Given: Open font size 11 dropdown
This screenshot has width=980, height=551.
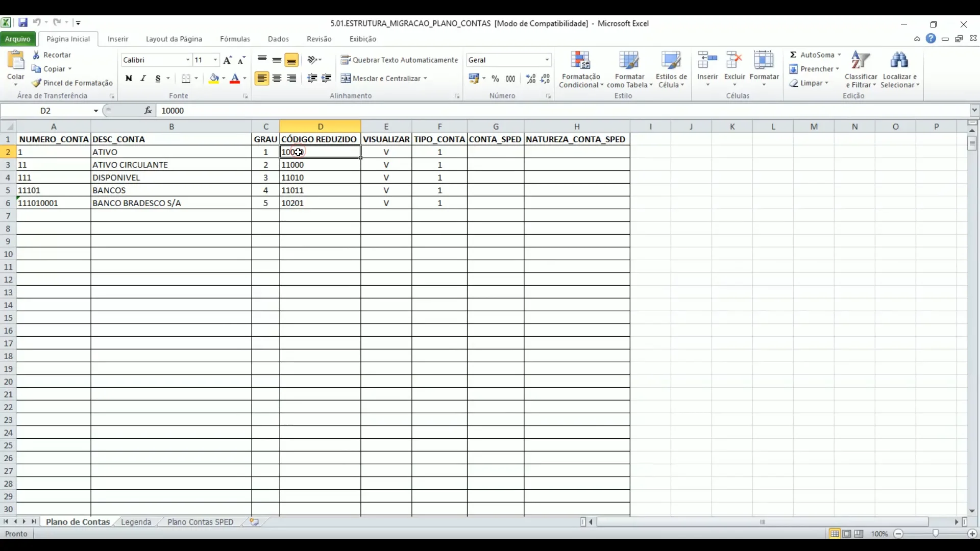Looking at the screenshot, I should pos(215,60).
